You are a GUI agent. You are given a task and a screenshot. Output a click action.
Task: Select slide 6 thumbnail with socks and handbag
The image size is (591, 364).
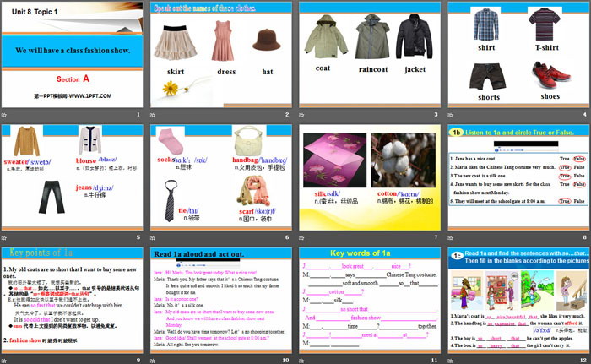tap(221, 177)
